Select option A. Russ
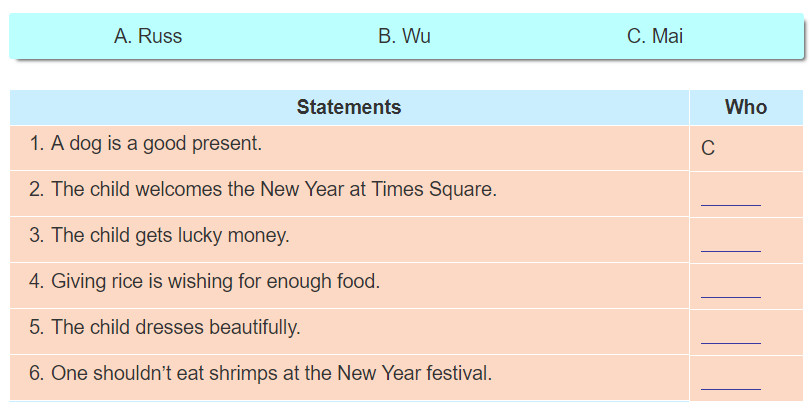 click(x=148, y=36)
